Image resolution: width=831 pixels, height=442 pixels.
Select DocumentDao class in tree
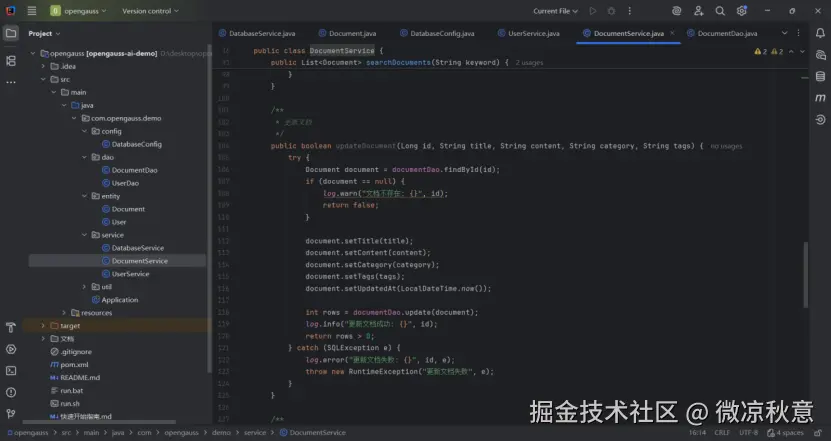click(x=129, y=170)
